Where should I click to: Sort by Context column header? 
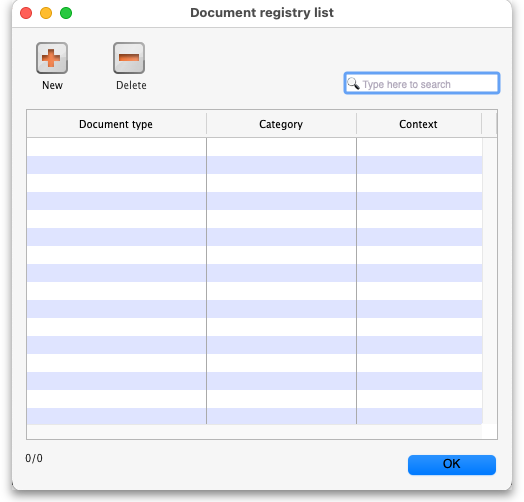(419, 124)
